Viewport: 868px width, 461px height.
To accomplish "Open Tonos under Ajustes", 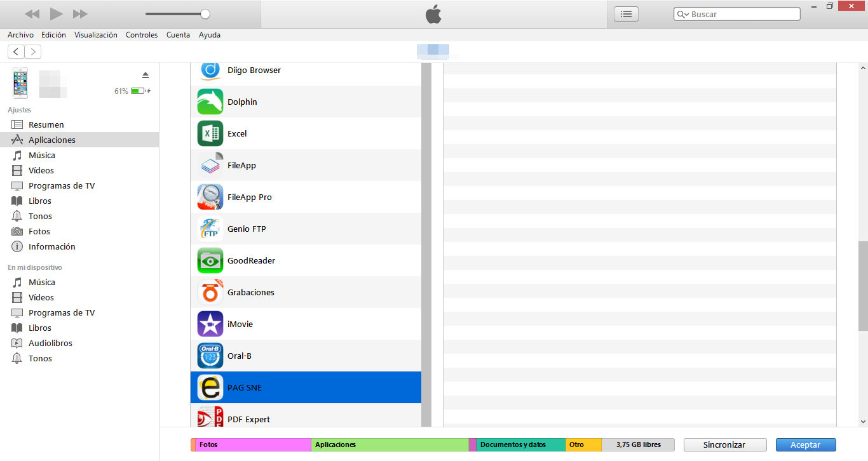I will coord(79,216).
